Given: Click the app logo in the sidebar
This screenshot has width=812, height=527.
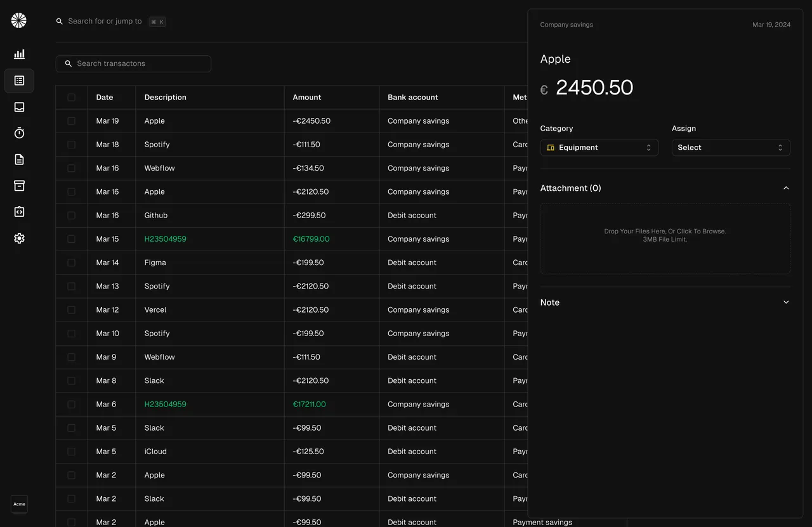Looking at the screenshot, I should point(19,20).
